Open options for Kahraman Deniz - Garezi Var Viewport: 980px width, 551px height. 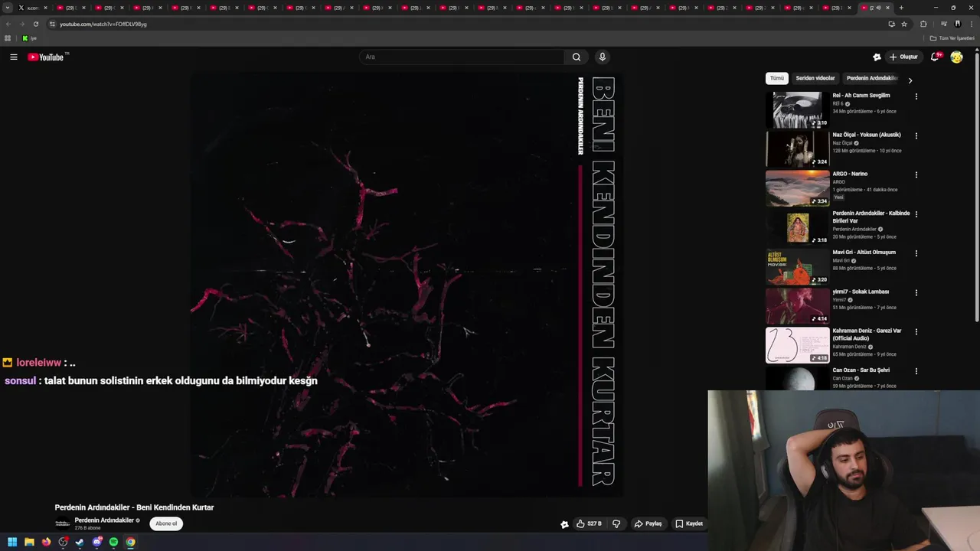tap(916, 331)
